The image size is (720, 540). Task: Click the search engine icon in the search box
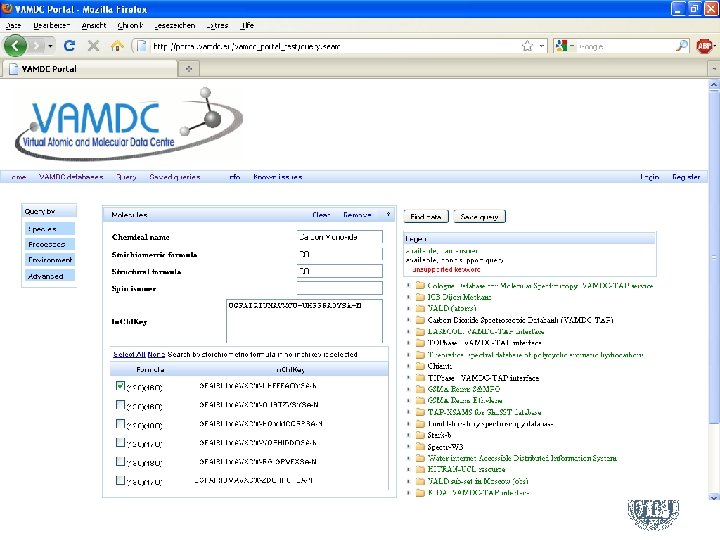(x=561, y=46)
